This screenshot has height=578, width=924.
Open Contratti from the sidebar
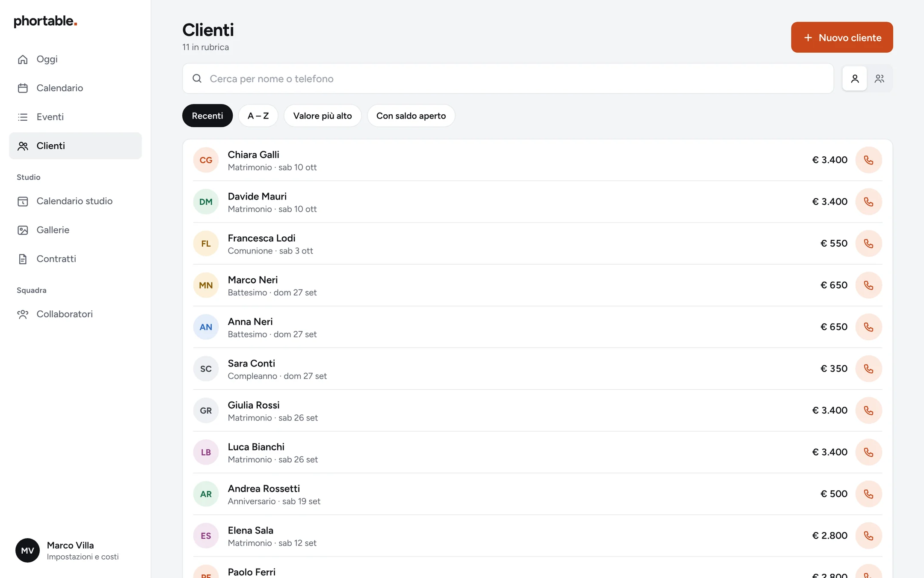(75, 259)
